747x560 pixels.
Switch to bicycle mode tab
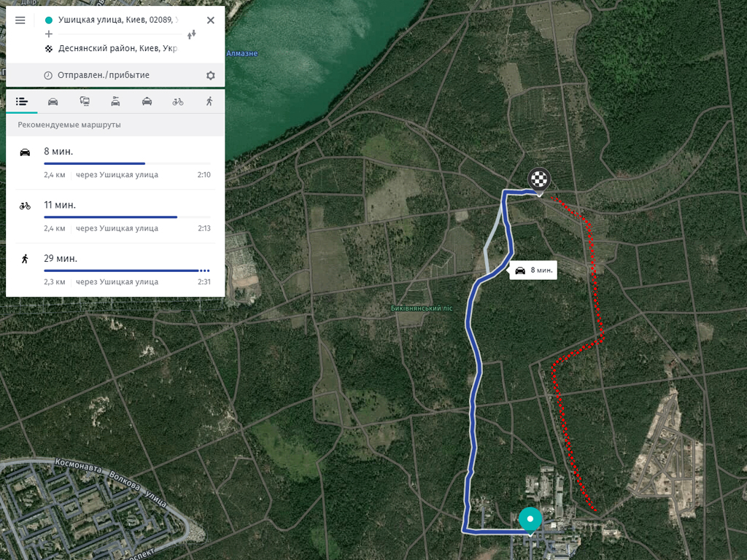178,101
